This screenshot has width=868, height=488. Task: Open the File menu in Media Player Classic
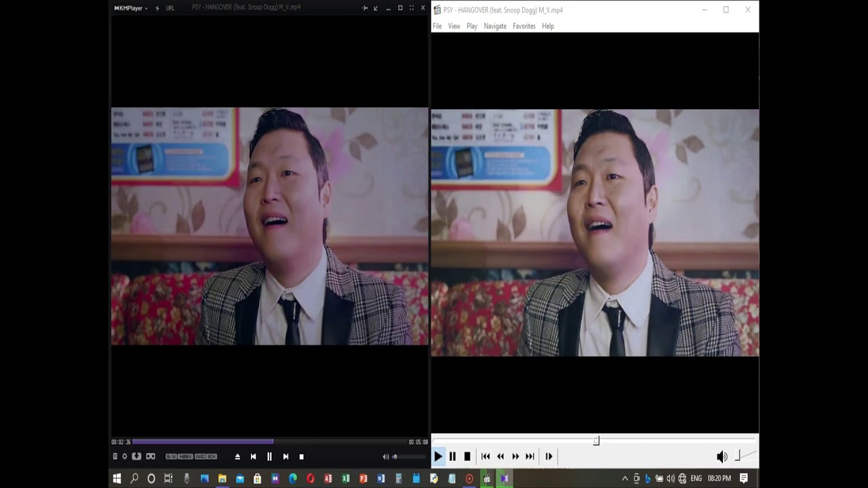point(437,26)
